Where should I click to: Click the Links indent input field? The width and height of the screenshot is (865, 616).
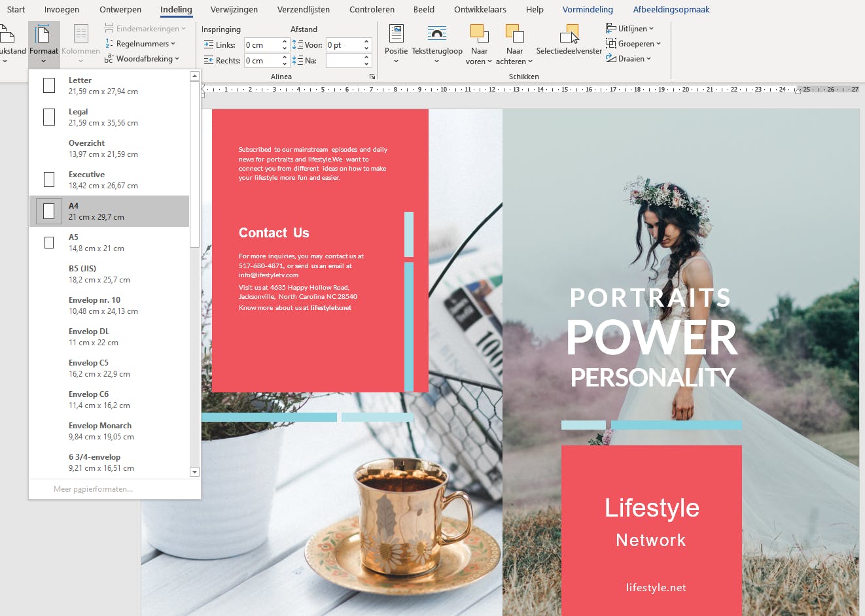click(262, 45)
